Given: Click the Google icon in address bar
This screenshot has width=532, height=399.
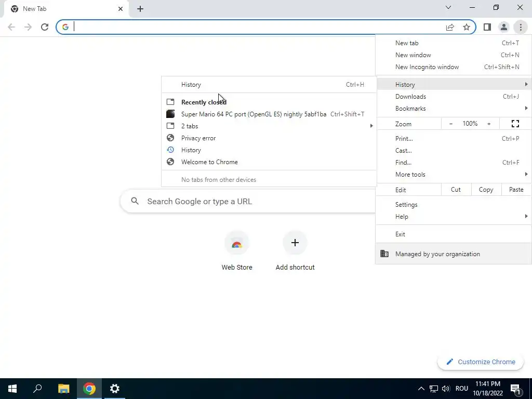Looking at the screenshot, I should tap(65, 27).
